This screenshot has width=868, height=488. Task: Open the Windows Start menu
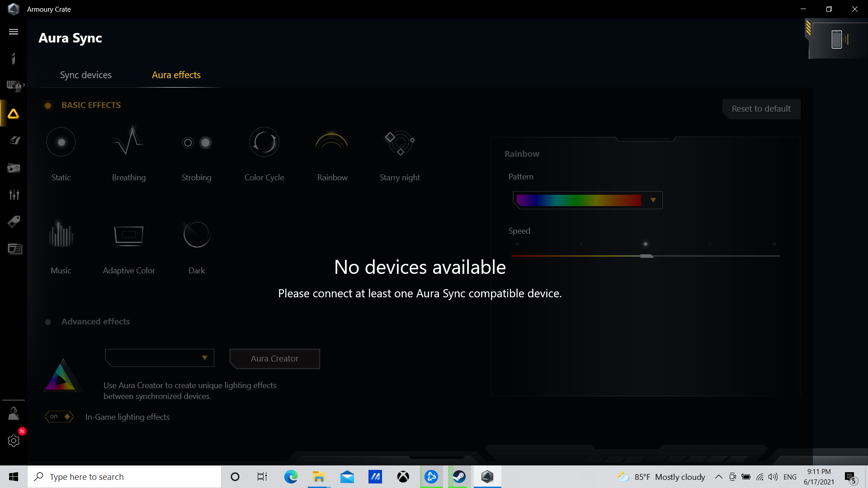(14, 477)
